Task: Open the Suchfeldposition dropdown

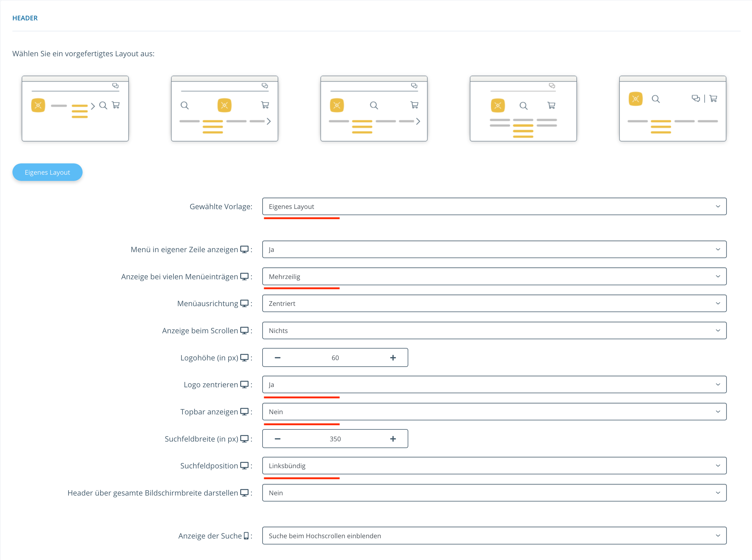Action: (x=494, y=466)
